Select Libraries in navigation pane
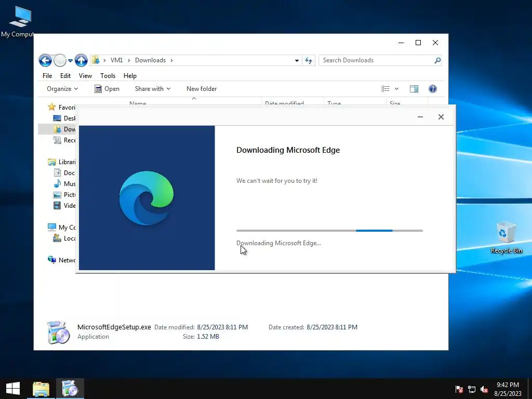 point(62,162)
